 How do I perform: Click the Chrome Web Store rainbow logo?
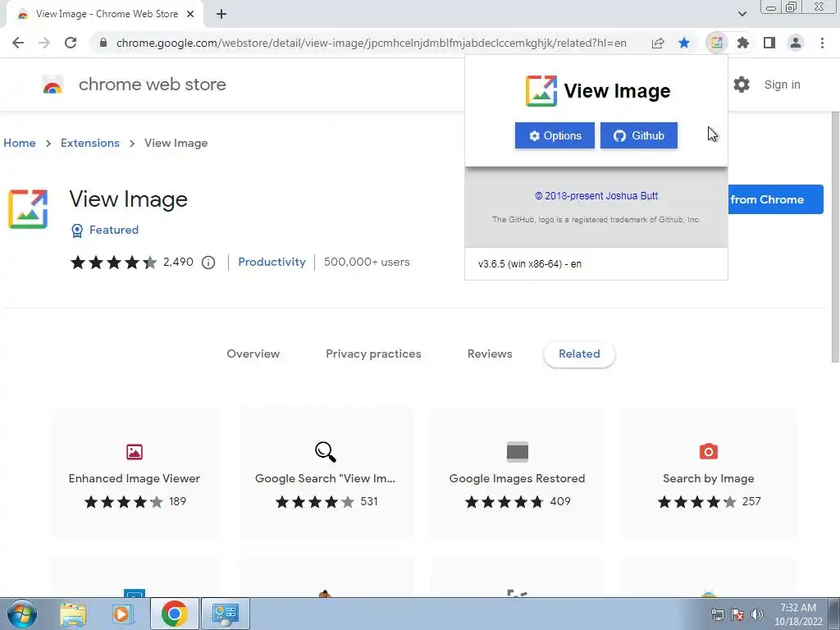click(52, 84)
